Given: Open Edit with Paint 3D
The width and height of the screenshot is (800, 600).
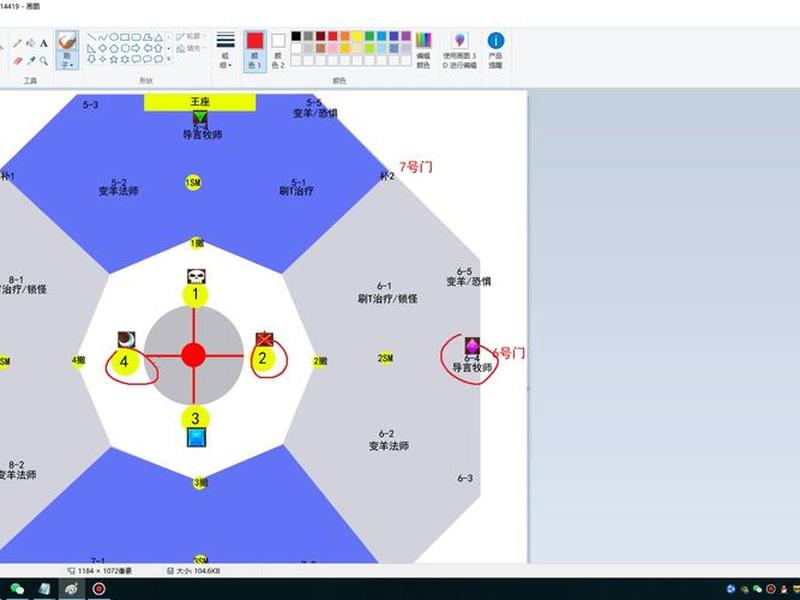Looking at the screenshot, I should pyautogui.click(x=460, y=50).
